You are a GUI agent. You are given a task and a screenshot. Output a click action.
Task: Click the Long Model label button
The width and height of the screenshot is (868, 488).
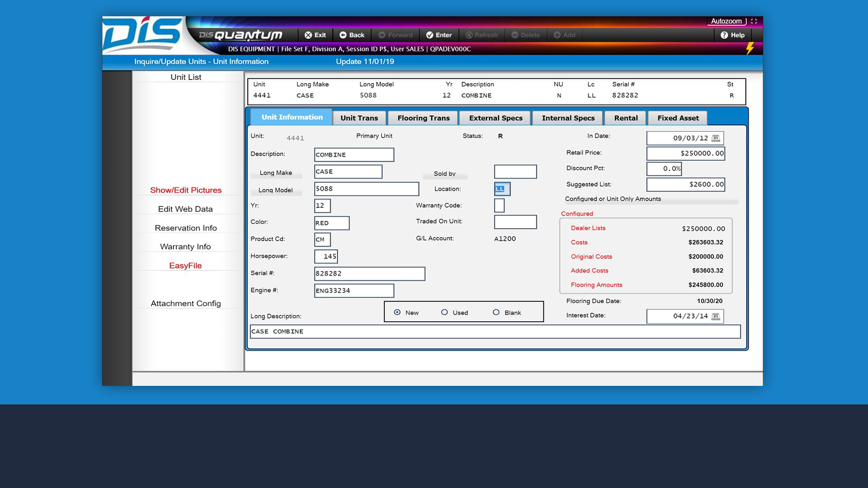tap(276, 190)
